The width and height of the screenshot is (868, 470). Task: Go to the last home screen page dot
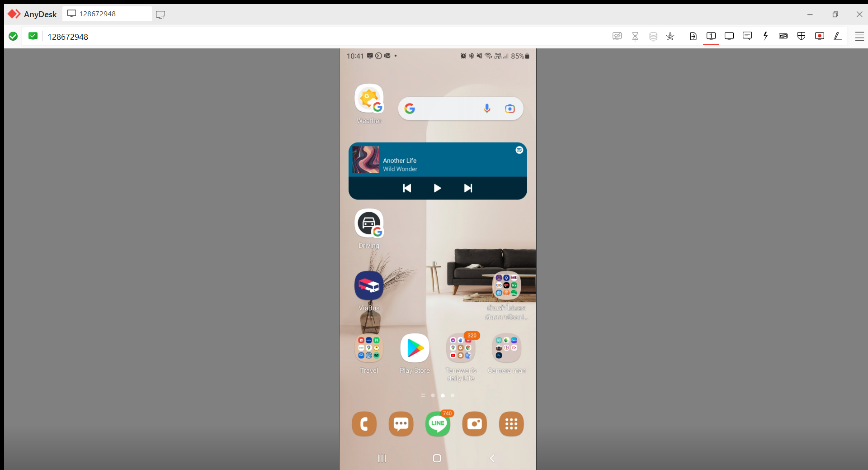coord(453,395)
